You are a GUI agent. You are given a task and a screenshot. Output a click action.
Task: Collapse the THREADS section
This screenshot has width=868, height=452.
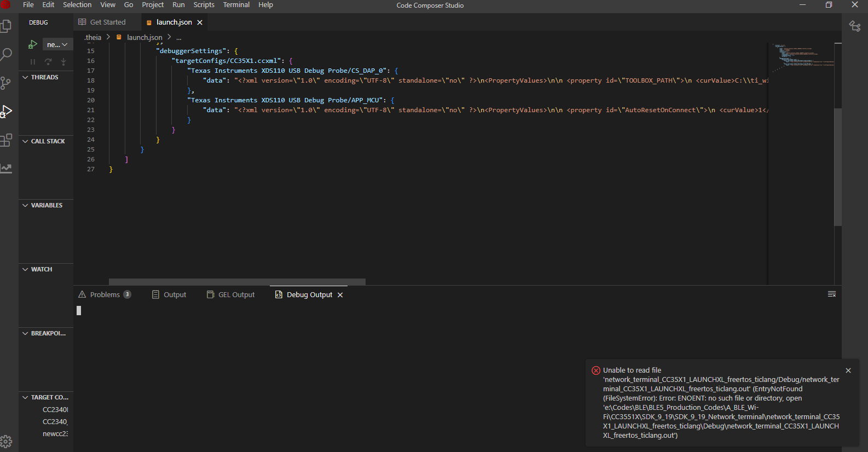coord(25,77)
